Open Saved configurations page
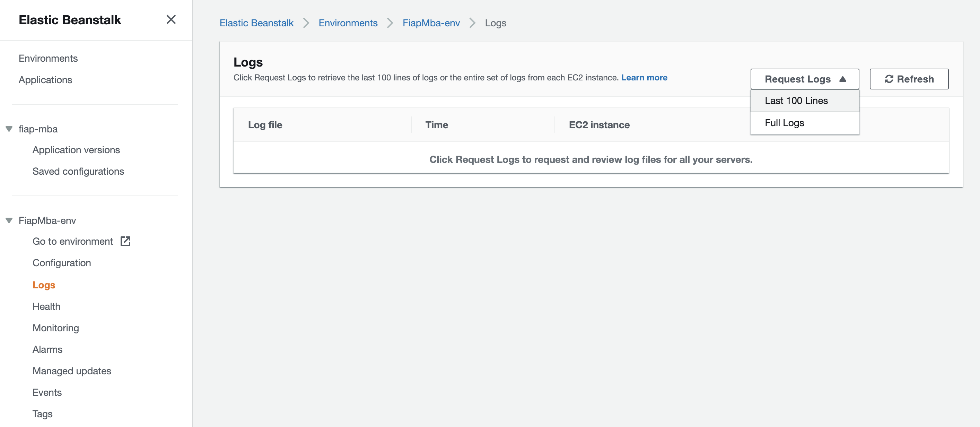Screen dimensions: 980x427 pyautogui.click(x=78, y=171)
